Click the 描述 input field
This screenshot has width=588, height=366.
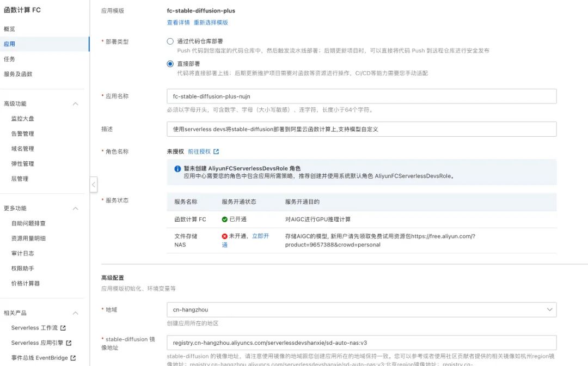pyautogui.click(x=362, y=129)
